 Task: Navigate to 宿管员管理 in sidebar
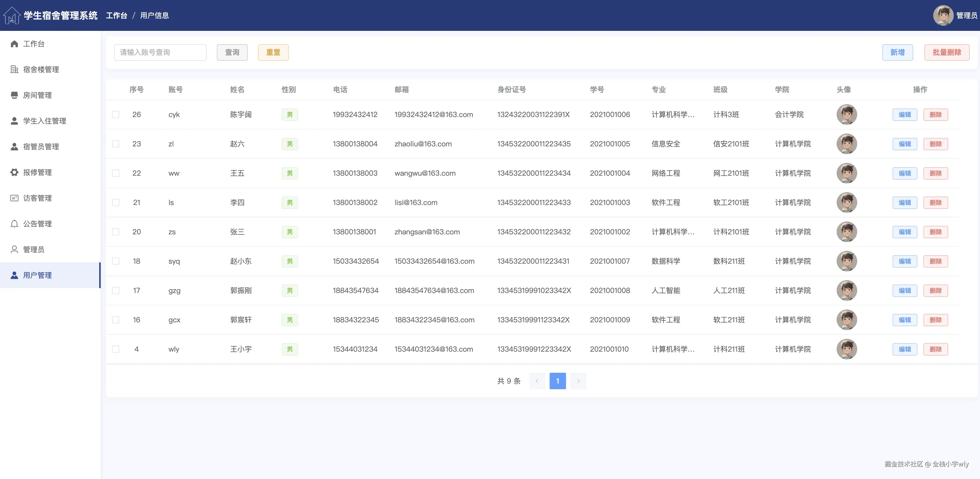point(41,147)
